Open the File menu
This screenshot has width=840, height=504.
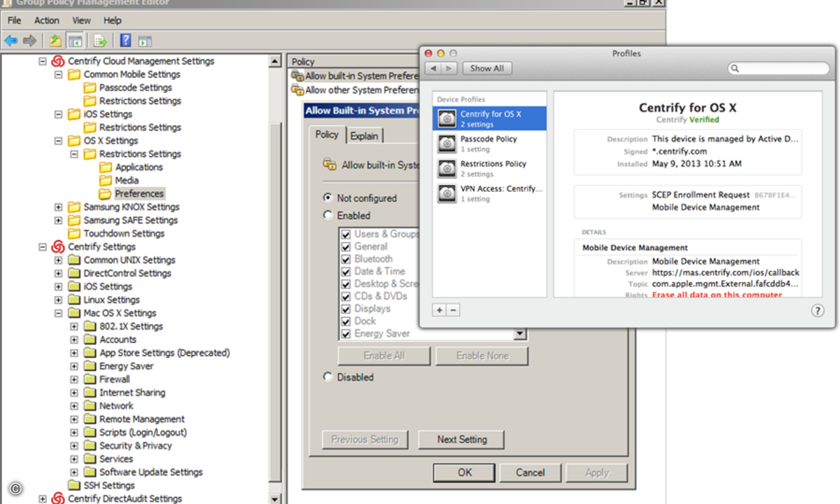coord(15,20)
